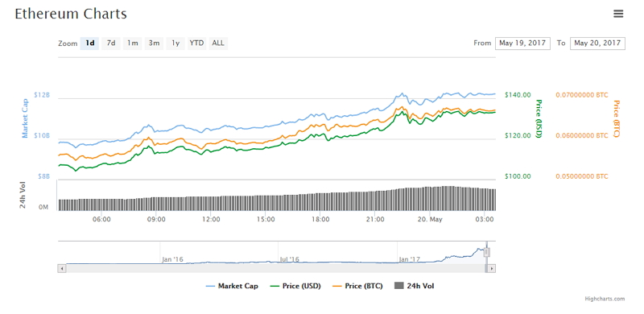Click the Market Cap axis title
Screen dimensions: 644x314
(x=26, y=118)
